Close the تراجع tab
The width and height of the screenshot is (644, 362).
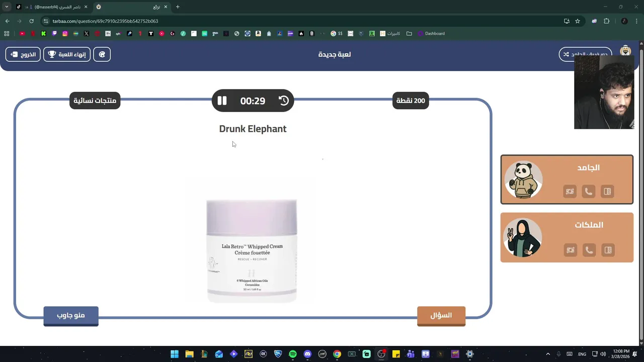point(166,7)
